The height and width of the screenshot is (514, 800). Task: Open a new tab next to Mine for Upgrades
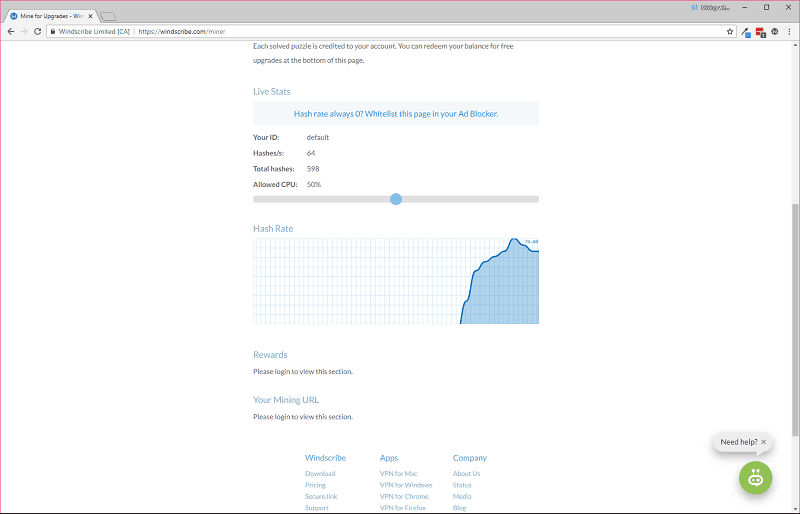[x=108, y=16]
